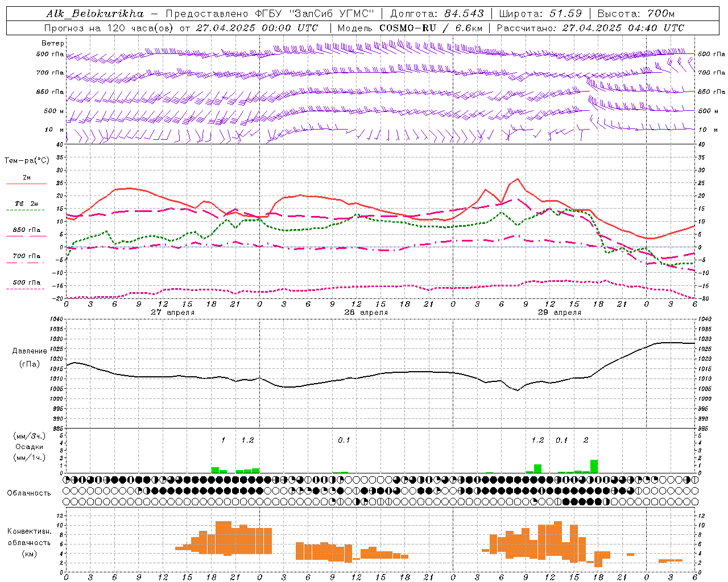Click the Ветер wind section label
728x582 pixels.
pos(53,43)
